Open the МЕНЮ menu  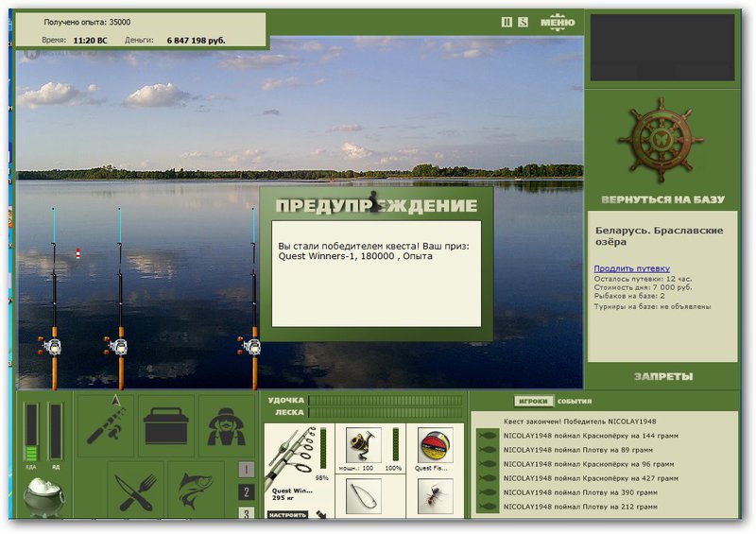tap(558, 22)
